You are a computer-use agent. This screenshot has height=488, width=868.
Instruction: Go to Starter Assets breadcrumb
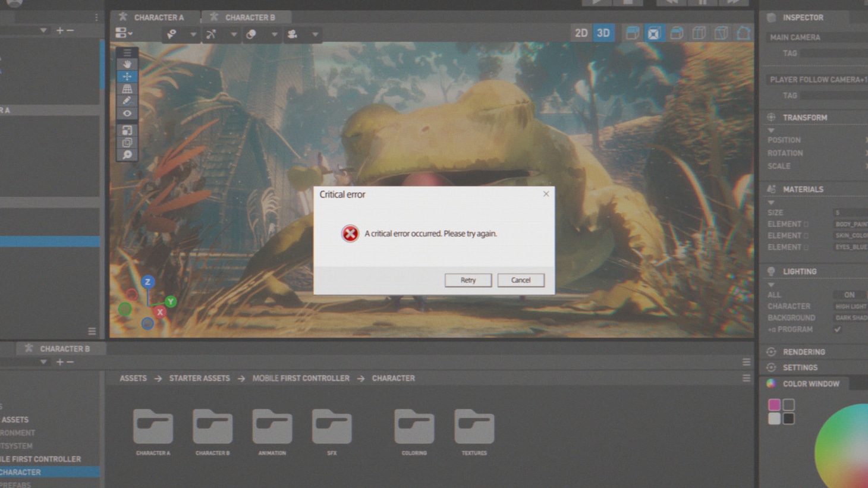(199, 378)
